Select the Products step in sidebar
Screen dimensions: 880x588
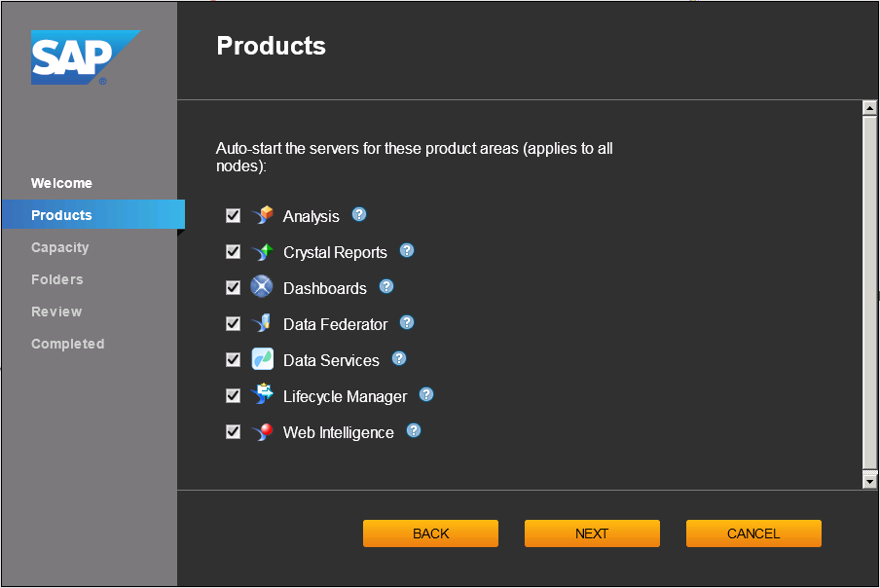[x=93, y=214]
